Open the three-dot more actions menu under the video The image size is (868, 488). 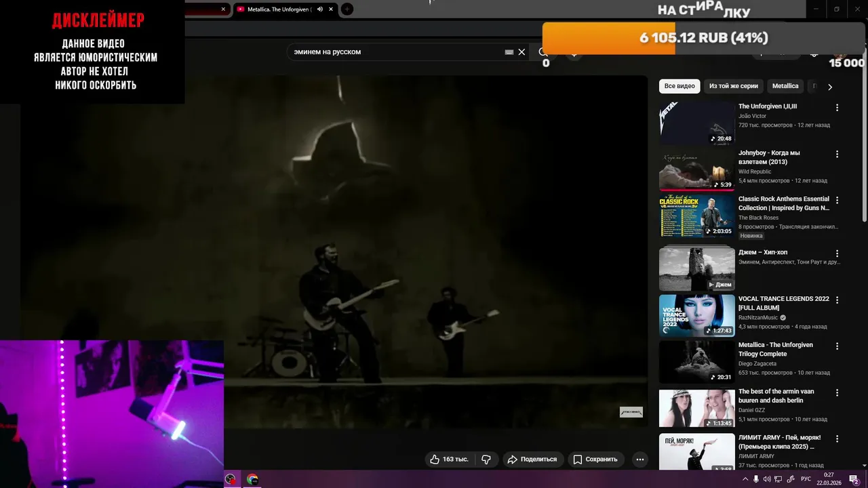click(639, 459)
